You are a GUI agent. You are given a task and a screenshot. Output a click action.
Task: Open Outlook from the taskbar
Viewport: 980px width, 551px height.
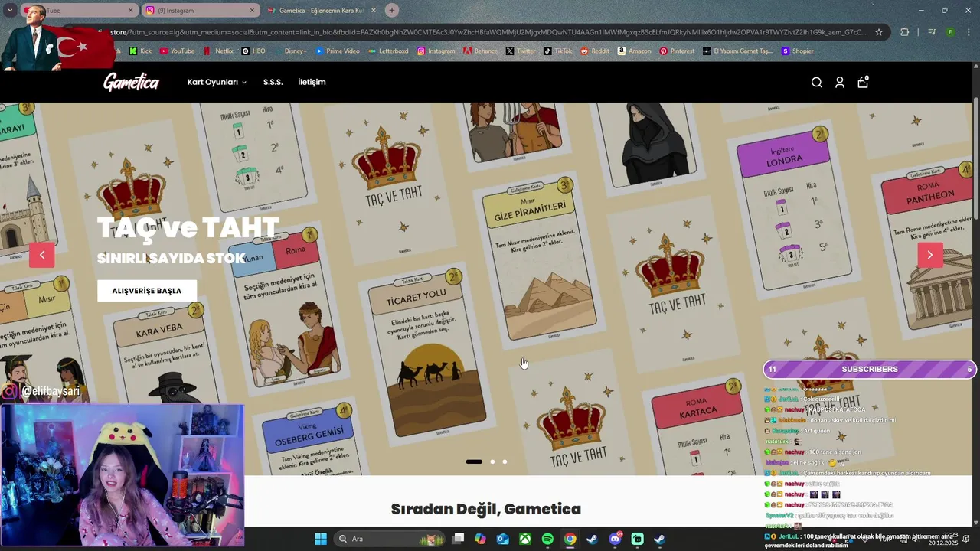tap(503, 539)
